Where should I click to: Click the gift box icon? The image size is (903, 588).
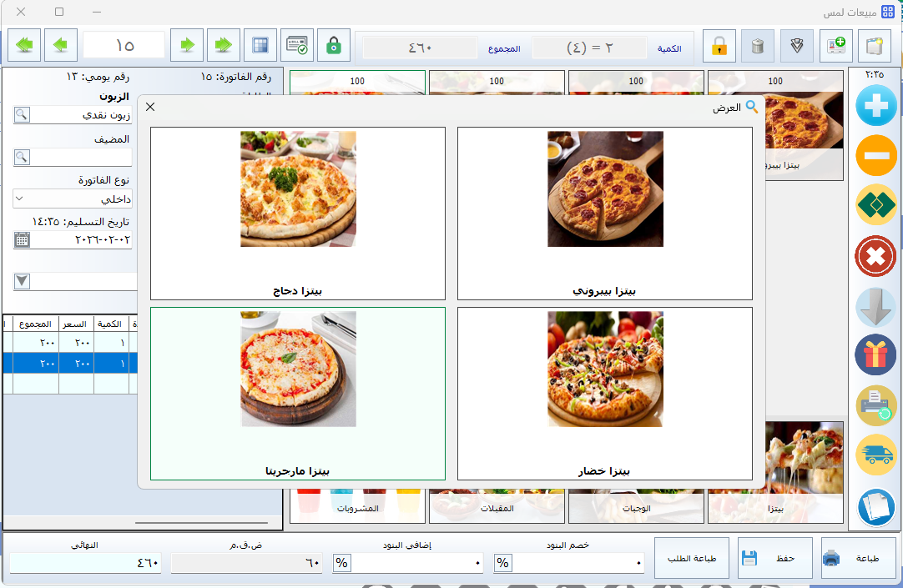tap(875, 355)
